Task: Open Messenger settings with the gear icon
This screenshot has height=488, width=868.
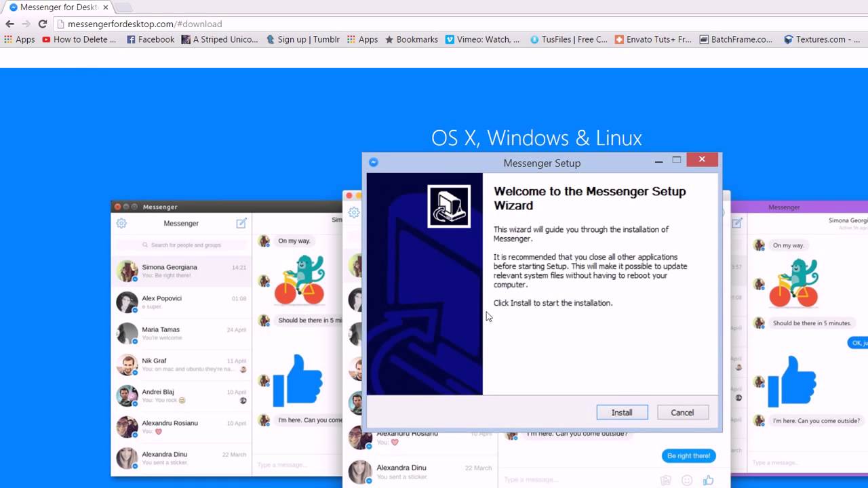Action: pos(121,223)
